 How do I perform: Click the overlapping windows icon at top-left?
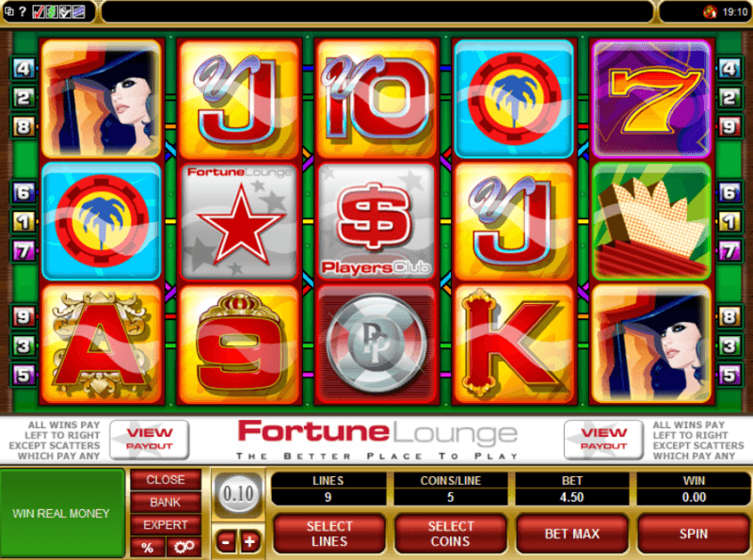coord(8,11)
